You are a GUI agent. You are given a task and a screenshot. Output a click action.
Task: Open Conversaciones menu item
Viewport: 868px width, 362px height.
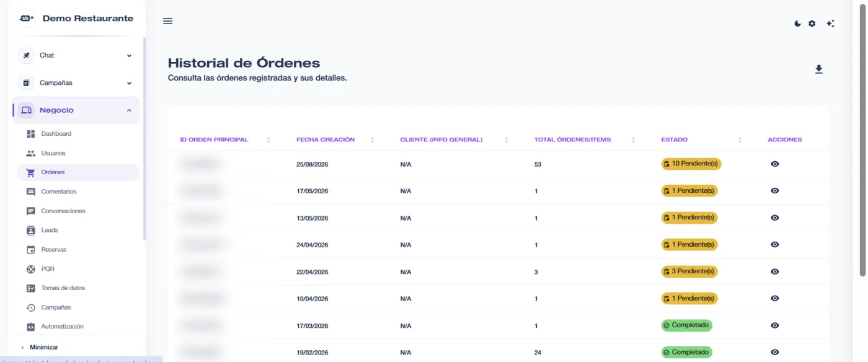click(x=78, y=211)
